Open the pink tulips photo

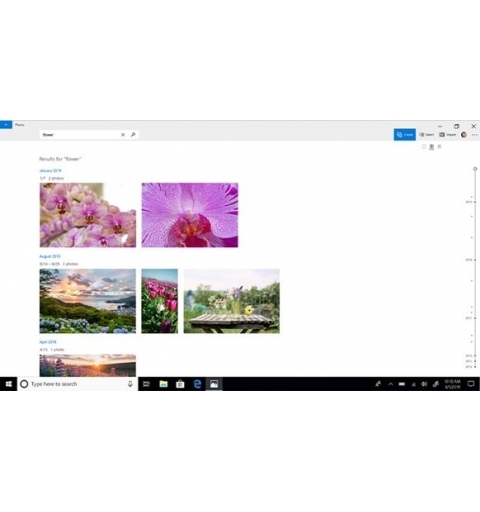click(160, 301)
